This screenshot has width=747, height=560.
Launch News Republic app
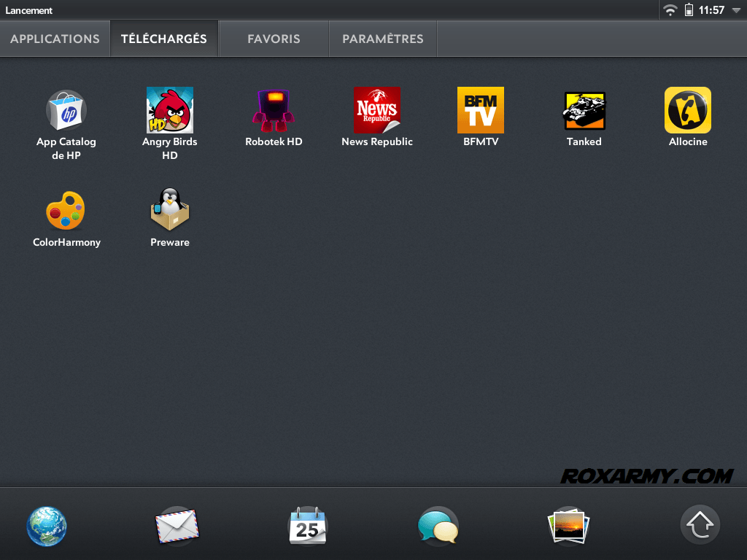(377, 111)
